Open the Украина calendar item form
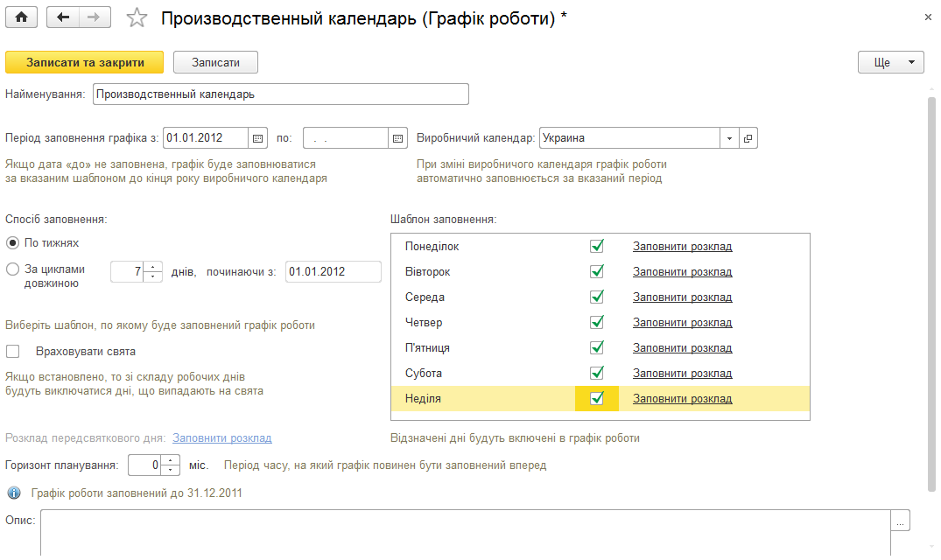 pos(748,138)
